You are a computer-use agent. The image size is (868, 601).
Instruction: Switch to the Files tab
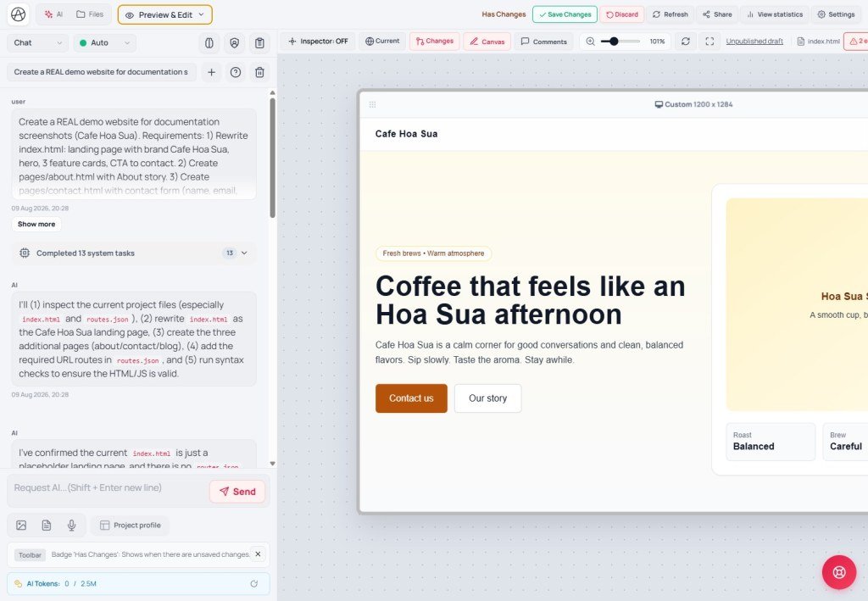pyautogui.click(x=90, y=14)
